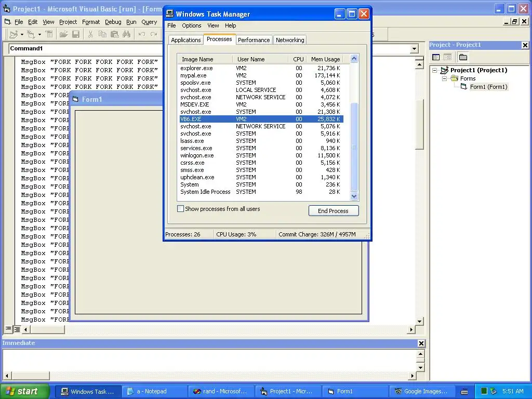The width and height of the screenshot is (532, 399).
Task: Click Toggle Folders icon in Project panel
Action: pyautogui.click(x=463, y=57)
